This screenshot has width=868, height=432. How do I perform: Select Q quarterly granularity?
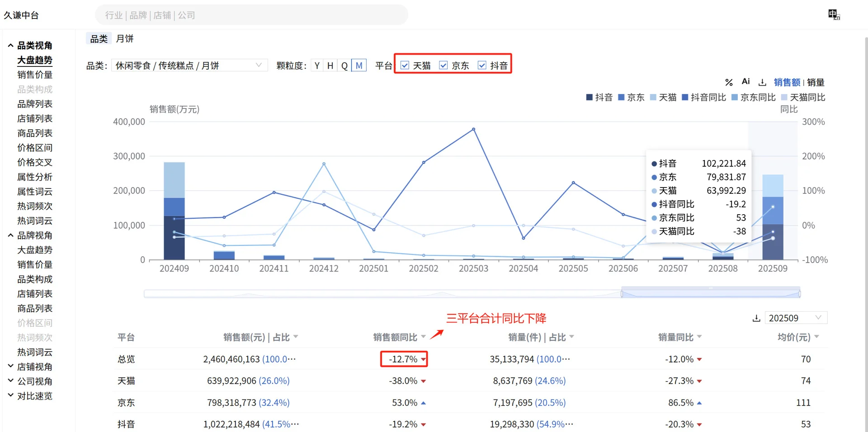click(344, 66)
